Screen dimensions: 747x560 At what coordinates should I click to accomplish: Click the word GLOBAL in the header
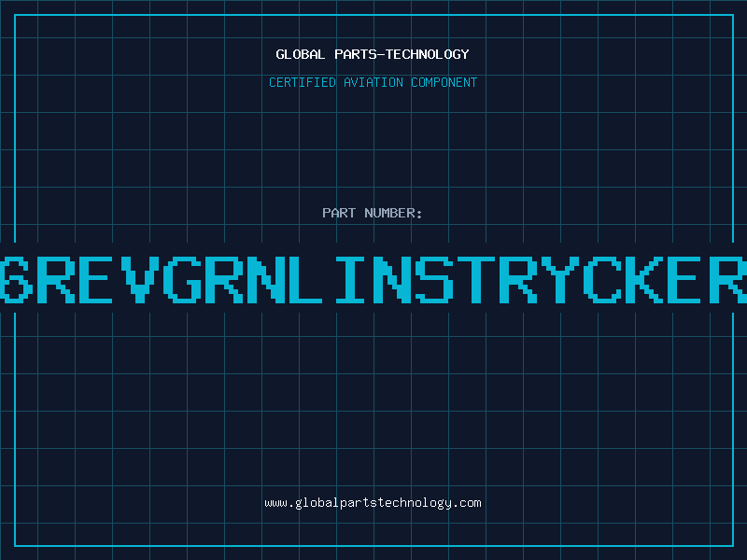click(x=300, y=54)
